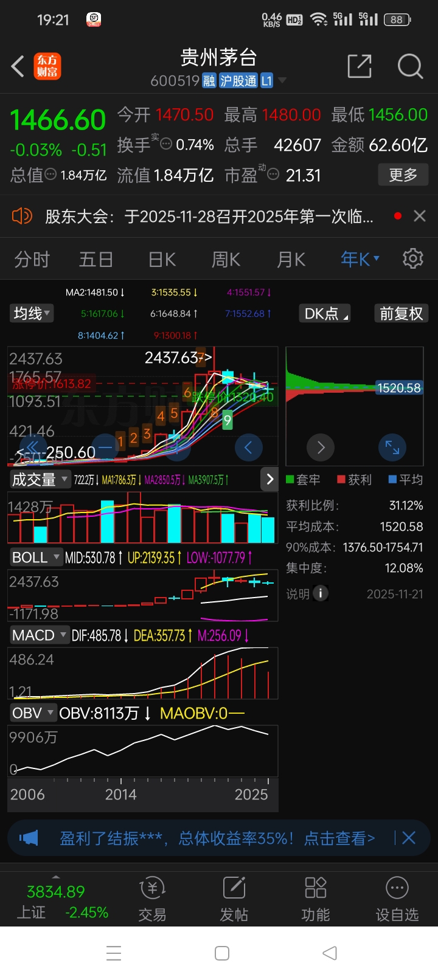The width and height of the screenshot is (438, 980).
Task: Tap Android recent apps menu button
Action: click(114, 953)
